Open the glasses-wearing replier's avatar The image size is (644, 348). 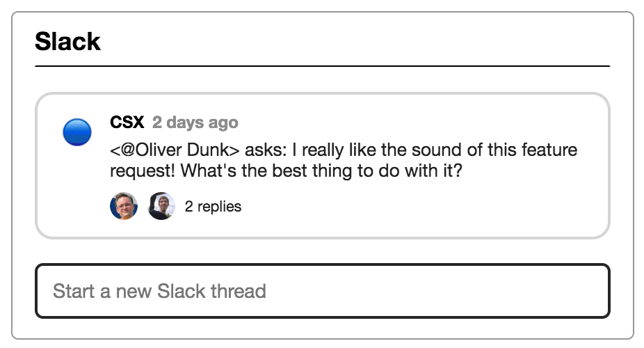pos(124,206)
